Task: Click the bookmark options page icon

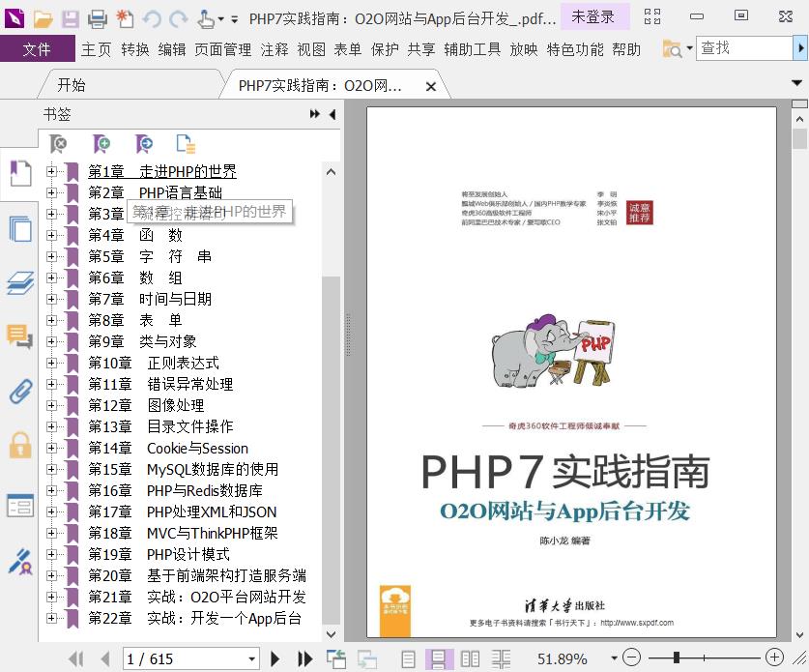Action: click(186, 144)
